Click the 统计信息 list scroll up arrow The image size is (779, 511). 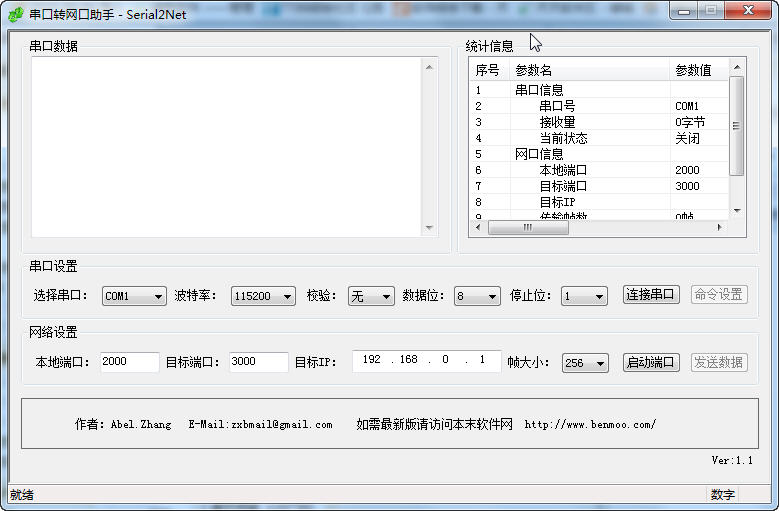tap(737, 67)
